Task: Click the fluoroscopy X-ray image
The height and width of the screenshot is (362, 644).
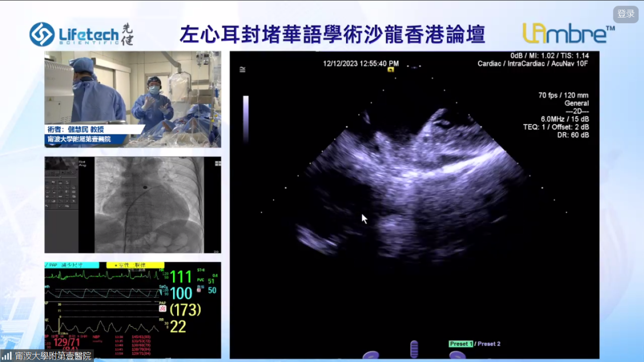Action: pos(149,205)
